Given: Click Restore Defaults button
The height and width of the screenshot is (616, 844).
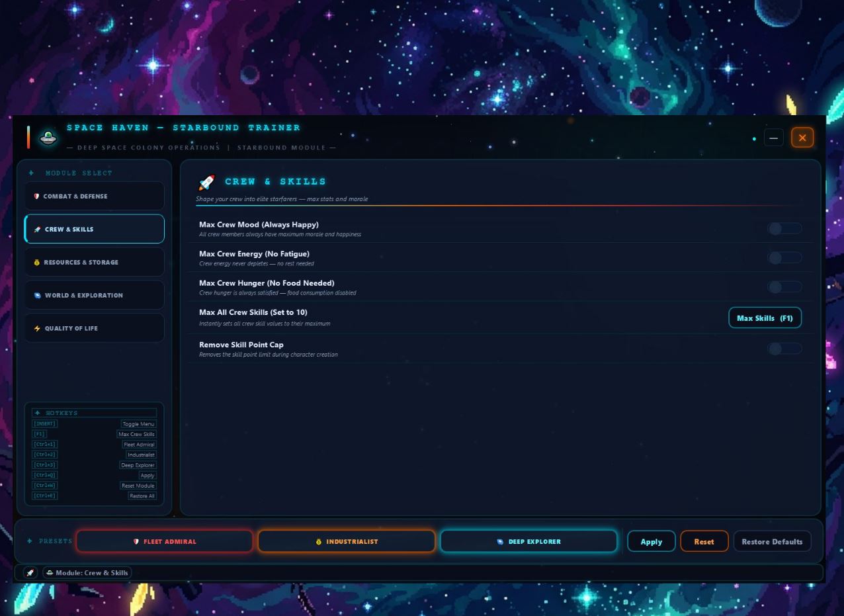Looking at the screenshot, I should 772,541.
